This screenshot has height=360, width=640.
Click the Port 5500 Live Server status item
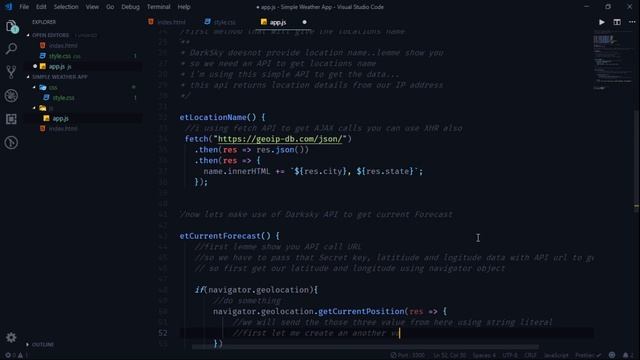tap(407, 355)
